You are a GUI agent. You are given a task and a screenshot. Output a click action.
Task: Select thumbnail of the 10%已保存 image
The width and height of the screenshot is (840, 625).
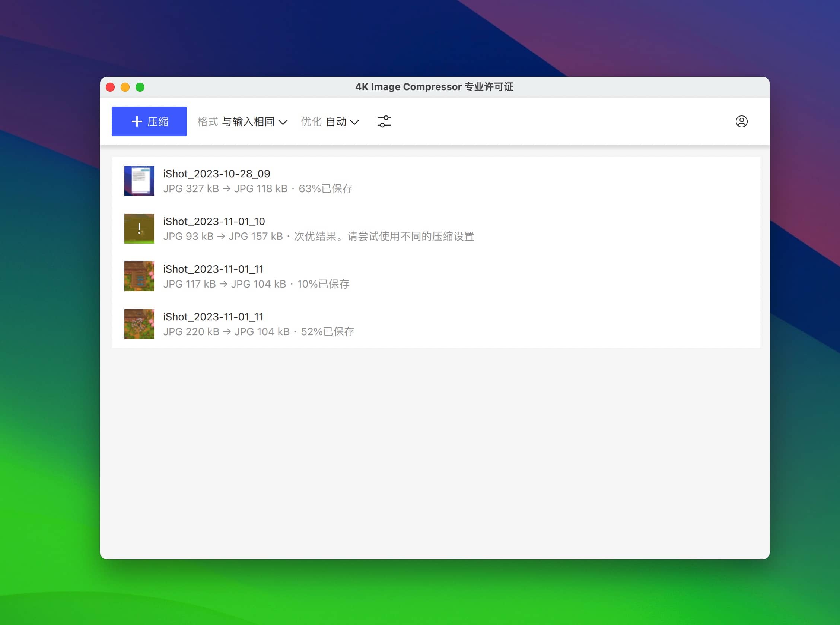pyautogui.click(x=139, y=276)
